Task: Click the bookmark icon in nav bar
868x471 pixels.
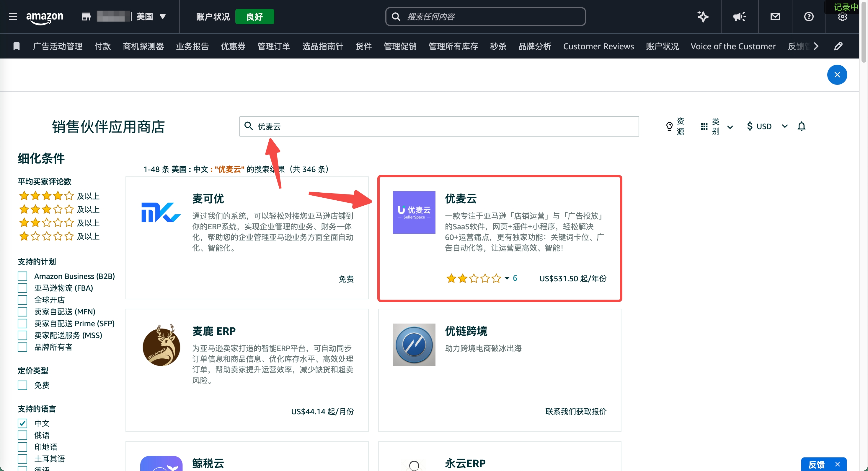Action: [x=16, y=46]
